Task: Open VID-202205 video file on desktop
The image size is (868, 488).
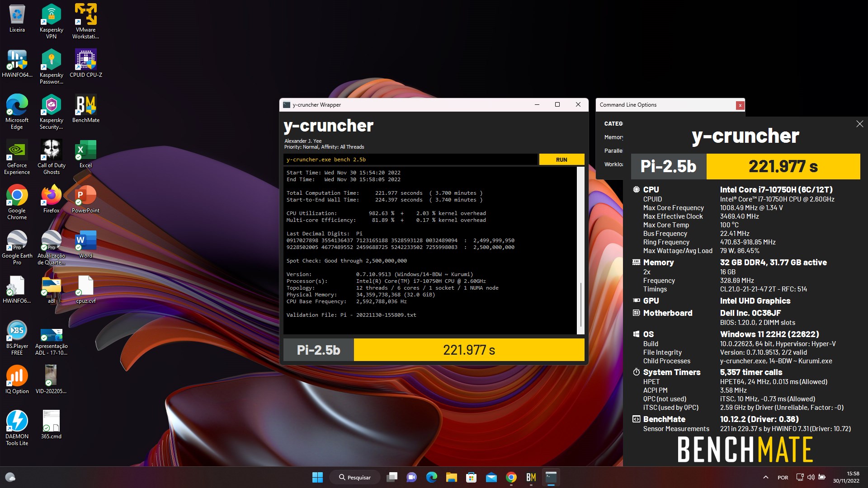Action: [x=51, y=380]
